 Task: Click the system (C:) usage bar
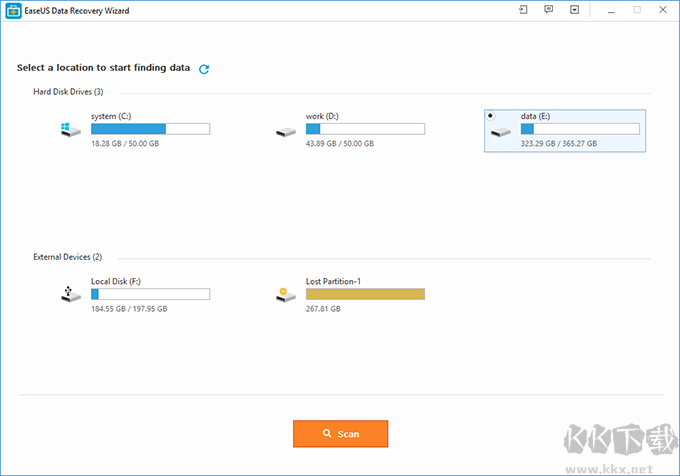tap(150, 129)
